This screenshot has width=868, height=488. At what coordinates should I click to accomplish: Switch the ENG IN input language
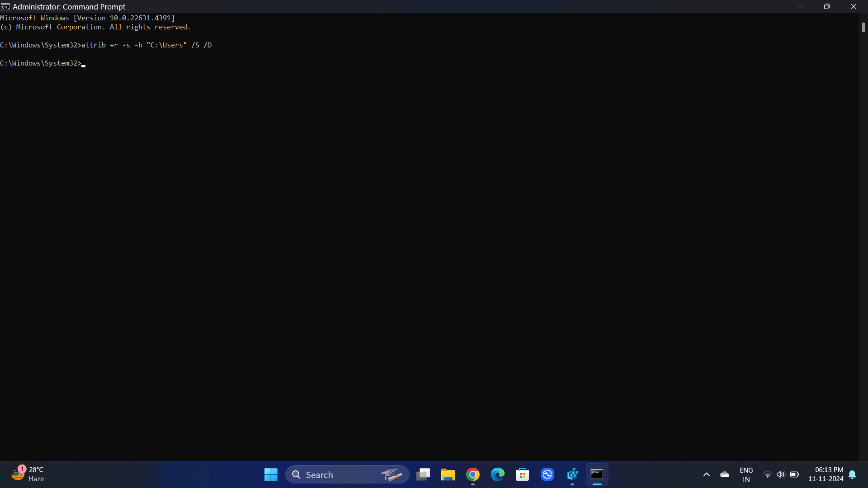[746, 474]
